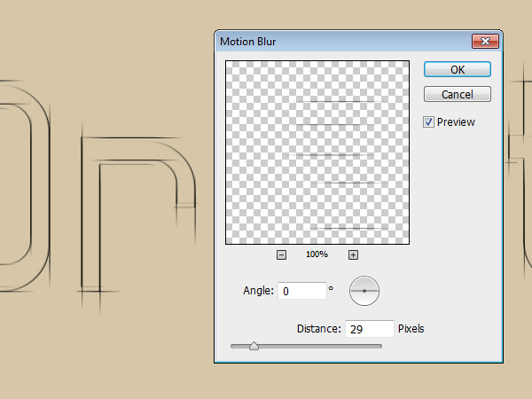
Task: Toggle the Preview checkbox
Action: (x=429, y=122)
